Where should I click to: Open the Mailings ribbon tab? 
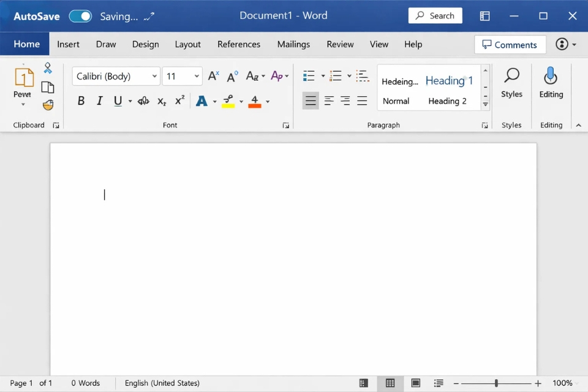(293, 44)
